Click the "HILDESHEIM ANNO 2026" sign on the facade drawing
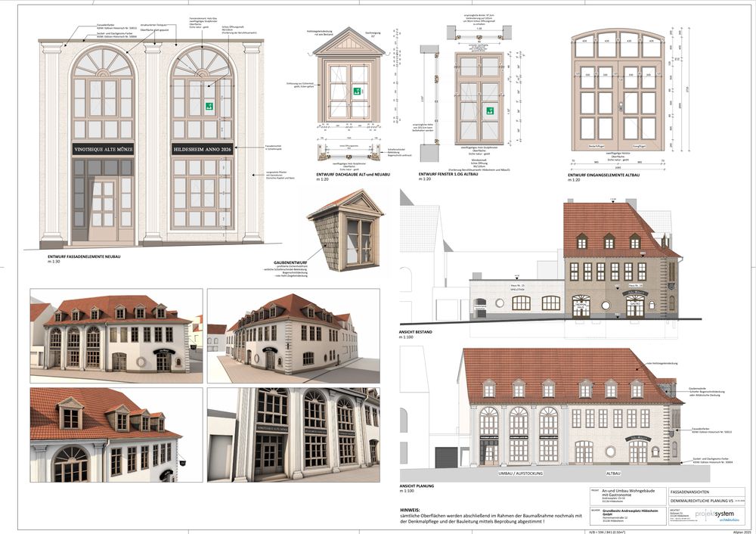756x534 pixels. (x=202, y=150)
